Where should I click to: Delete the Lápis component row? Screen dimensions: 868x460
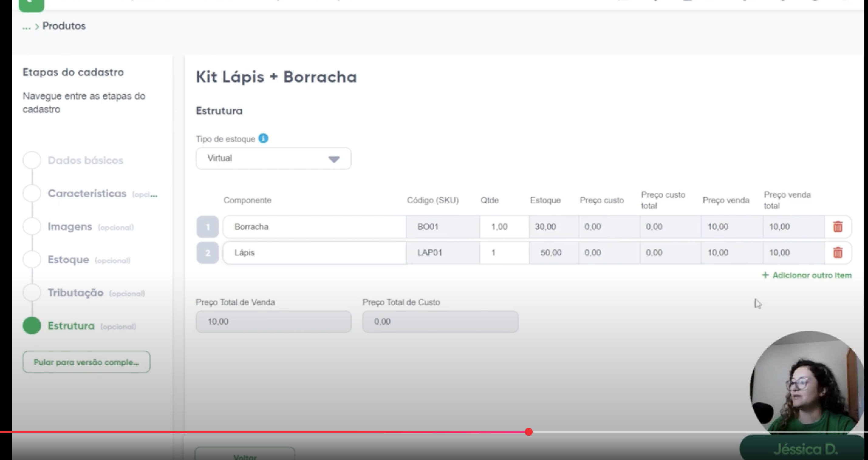pyautogui.click(x=838, y=252)
